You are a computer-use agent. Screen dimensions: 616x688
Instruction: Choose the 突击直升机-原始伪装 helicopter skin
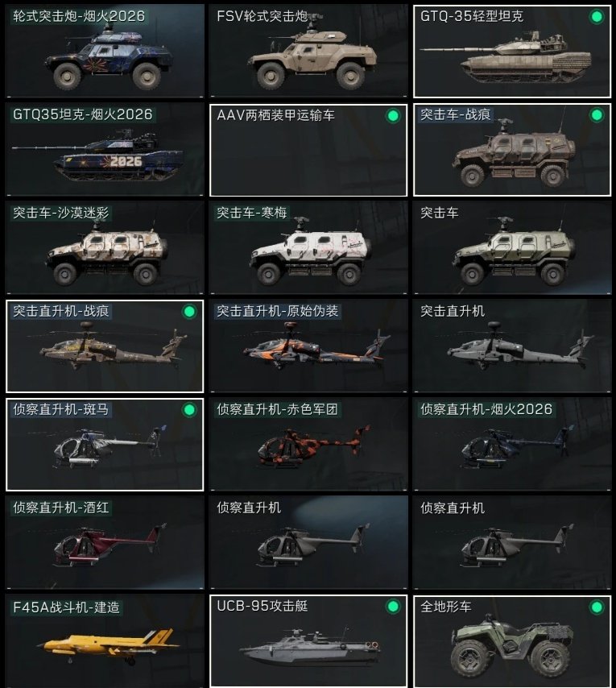[x=308, y=346]
